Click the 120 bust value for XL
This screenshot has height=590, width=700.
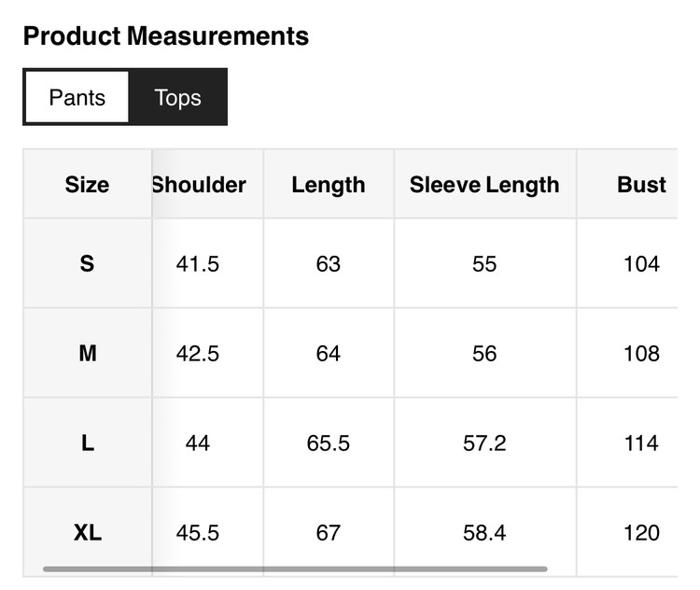pos(641,533)
